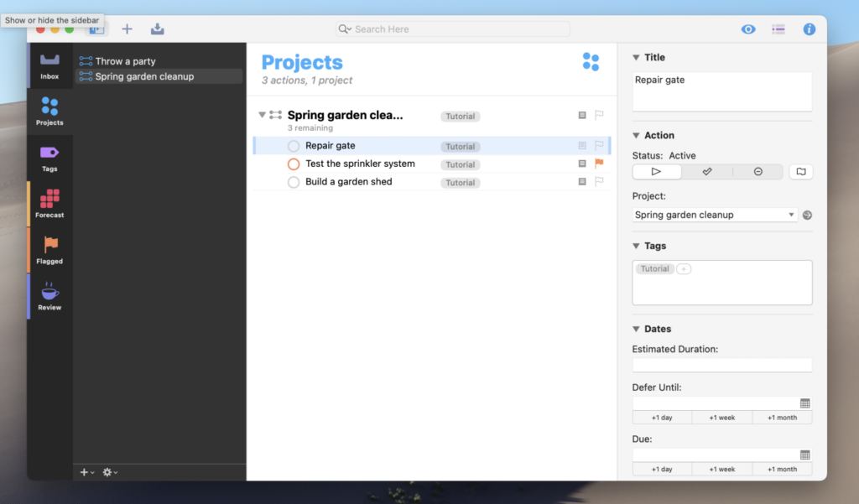
Task: Open the Review perspective
Action: coord(49,296)
